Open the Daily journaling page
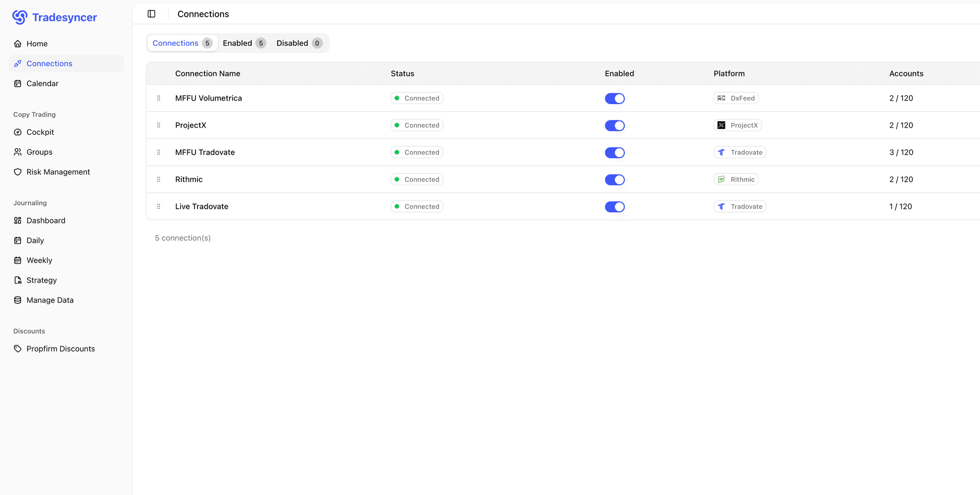 coord(34,240)
